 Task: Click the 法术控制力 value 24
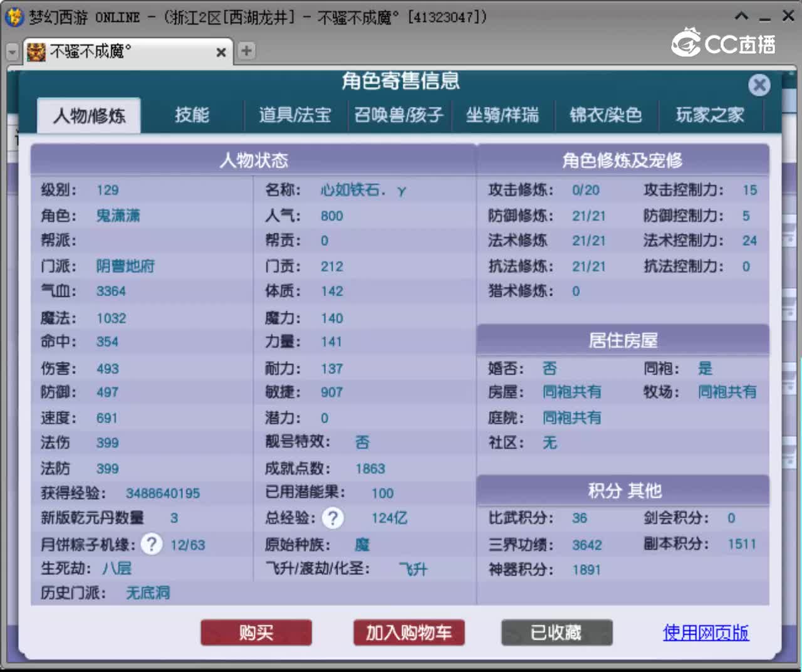click(x=749, y=241)
